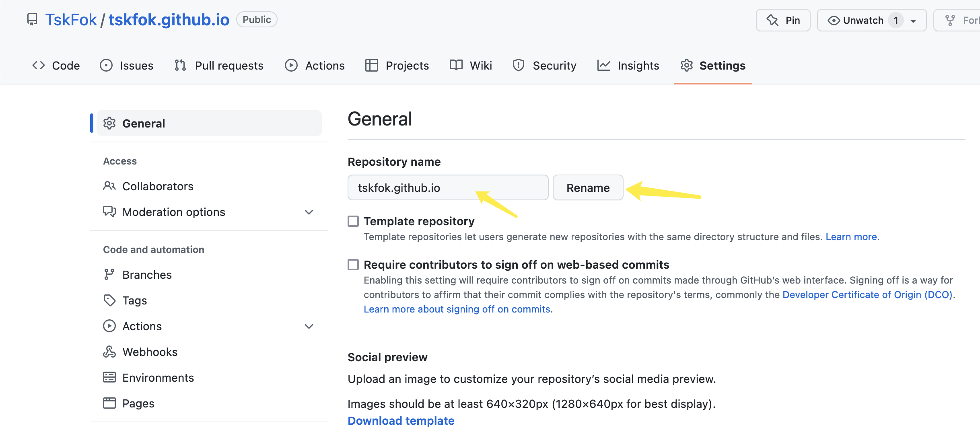Click the Moderation options comment icon
The width and height of the screenshot is (980, 436).
pyautogui.click(x=109, y=212)
